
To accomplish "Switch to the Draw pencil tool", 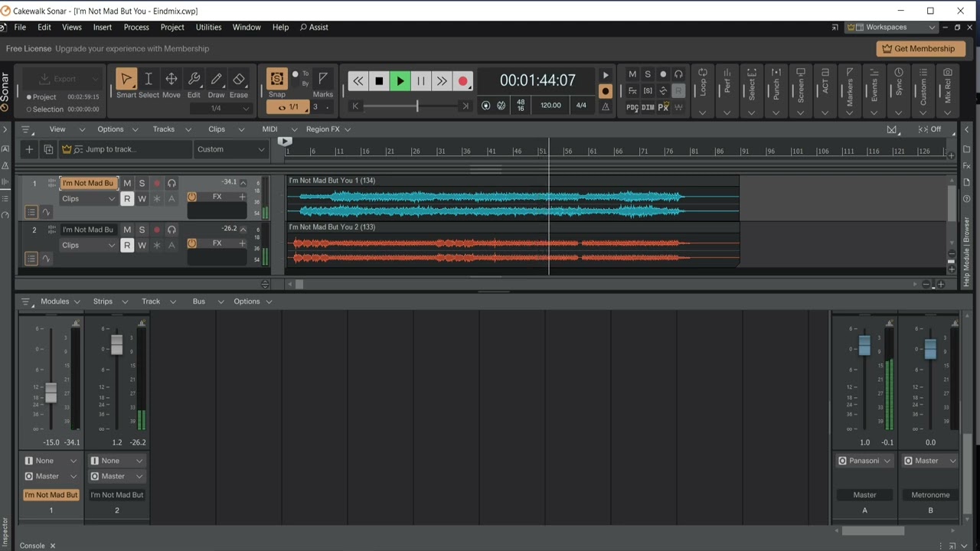I will tap(217, 79).
